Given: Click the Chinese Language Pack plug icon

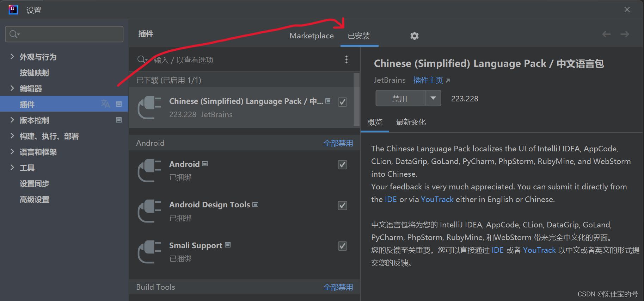Looking at the screenshot, I should tap(149, 107).
